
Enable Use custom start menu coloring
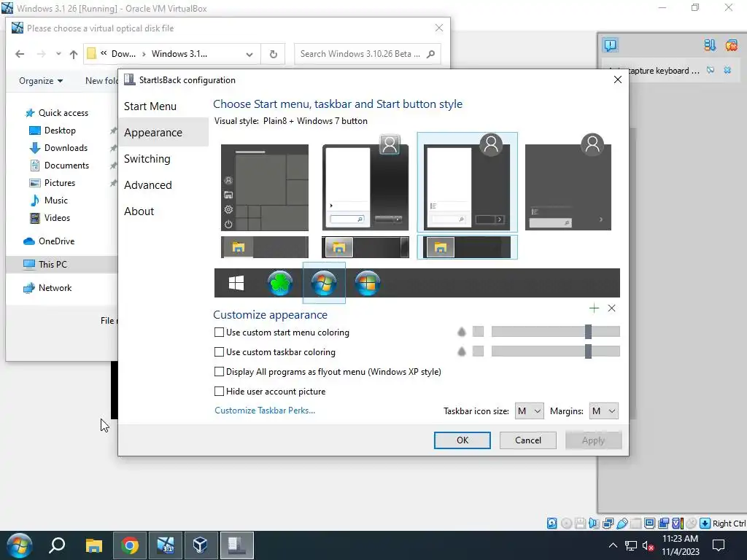point(219,332)
